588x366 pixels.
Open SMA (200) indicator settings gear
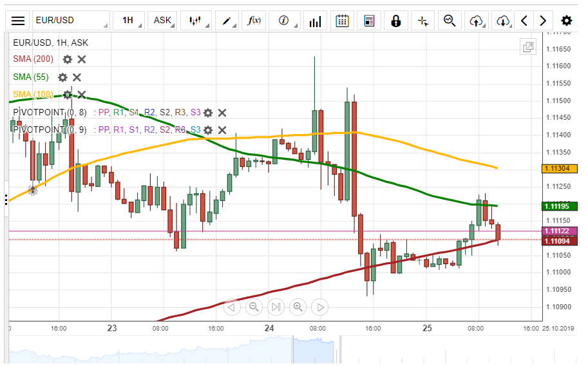coord(68,59)
